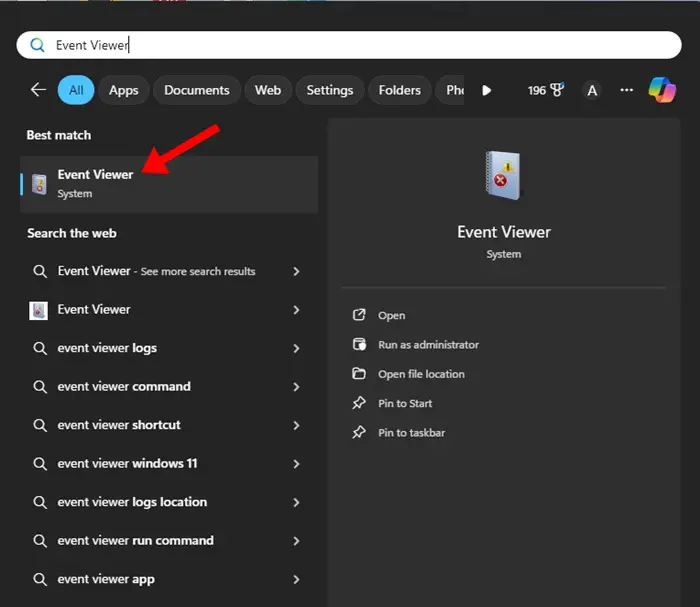700x607 pixels.
Task: Click magnifier icon beside 'event viewer app'
Action: [40, 579]
